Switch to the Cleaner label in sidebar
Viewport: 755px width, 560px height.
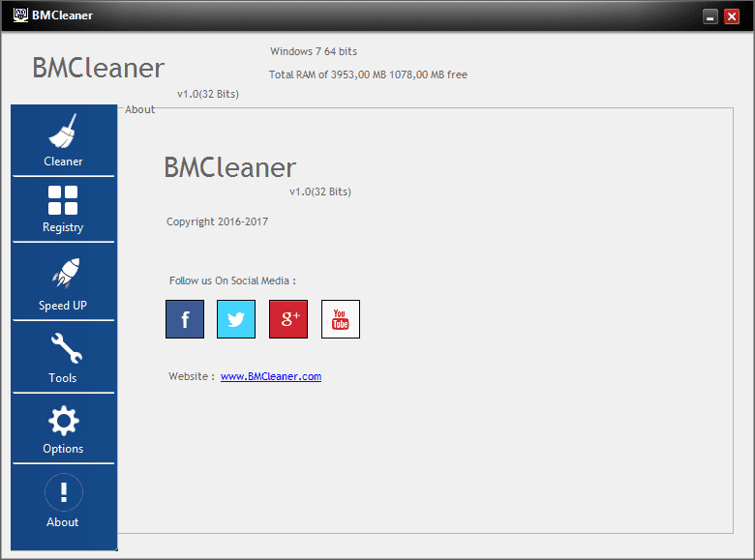point(63,162)
